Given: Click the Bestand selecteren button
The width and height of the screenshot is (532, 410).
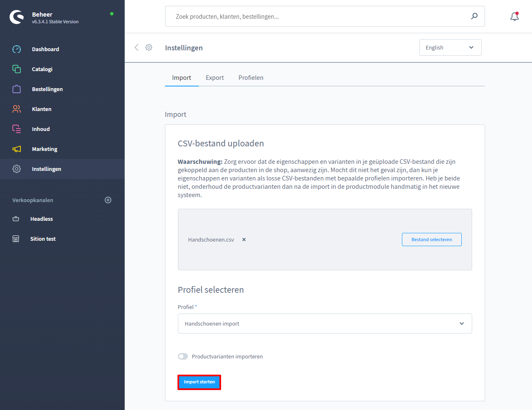Looking at the screenshot, I should click(431, 240).
